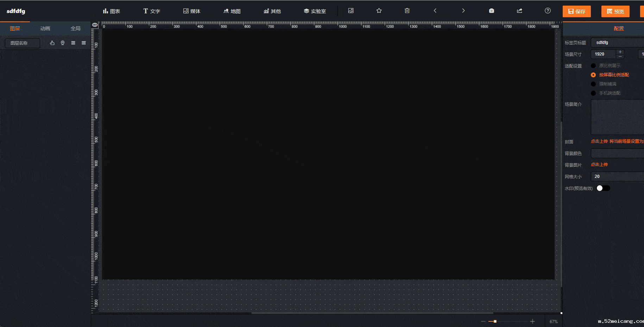Toggle the 水印 watermark switch
644x327 pixels.
click(x=603, y=188)
